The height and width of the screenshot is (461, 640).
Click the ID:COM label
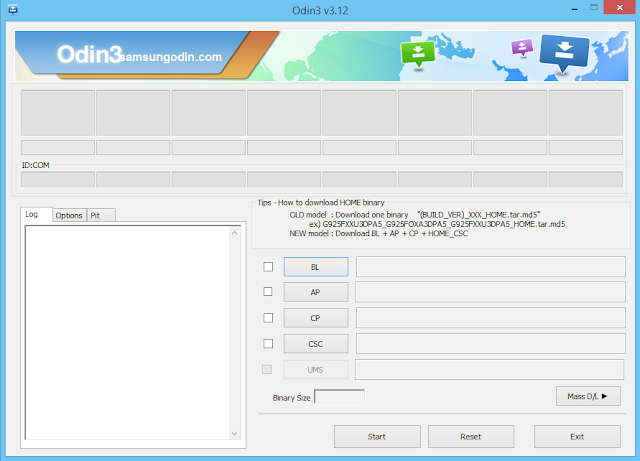[x=36, y=165]
